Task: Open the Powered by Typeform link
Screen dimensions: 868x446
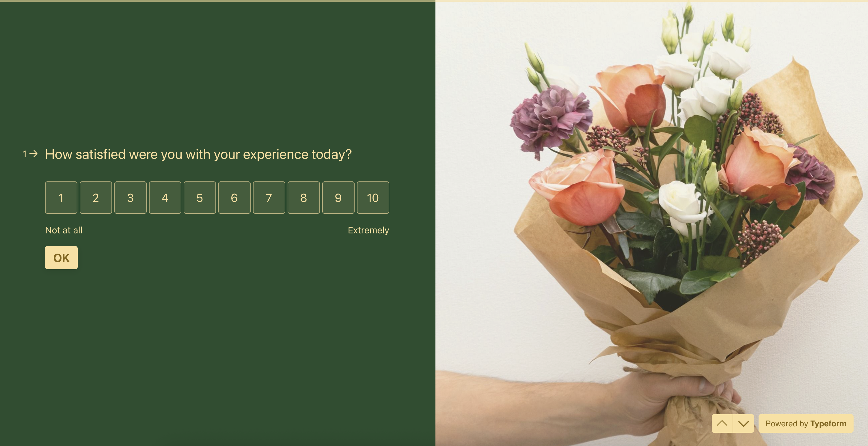Action: click(x=806, y=423)
